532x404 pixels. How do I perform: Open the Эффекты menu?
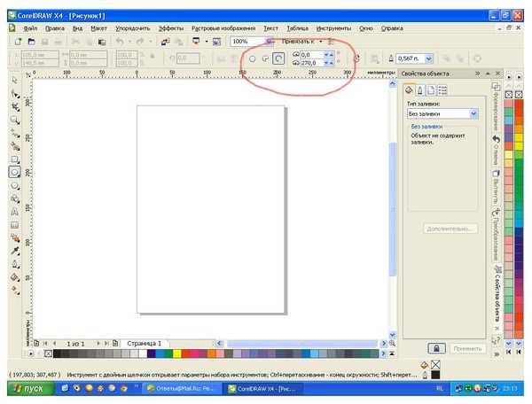171,28
